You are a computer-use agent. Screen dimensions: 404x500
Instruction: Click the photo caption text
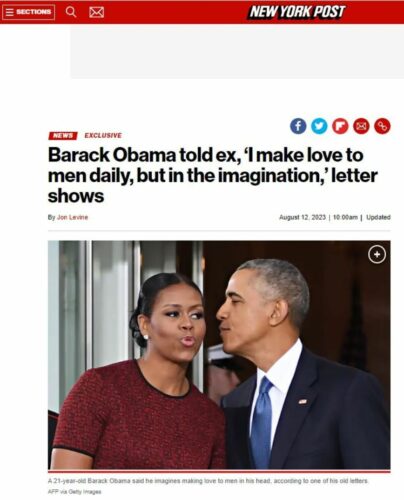208,481
